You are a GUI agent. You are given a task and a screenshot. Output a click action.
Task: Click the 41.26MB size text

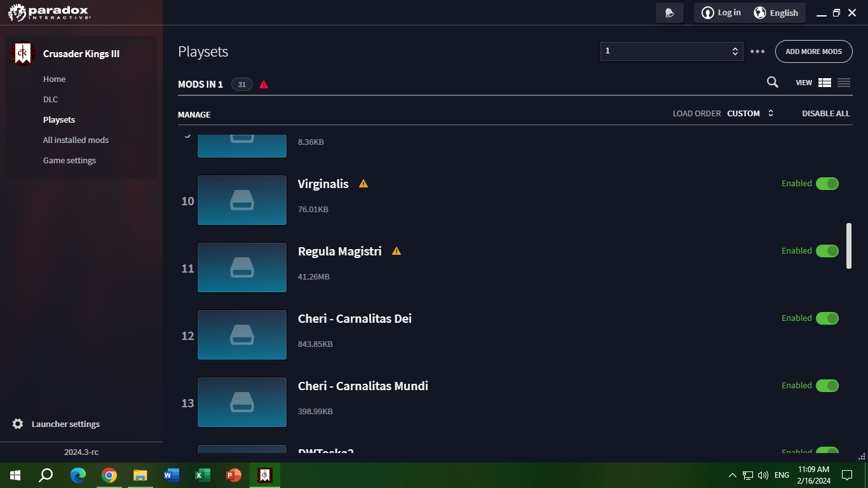pos(314,277)
